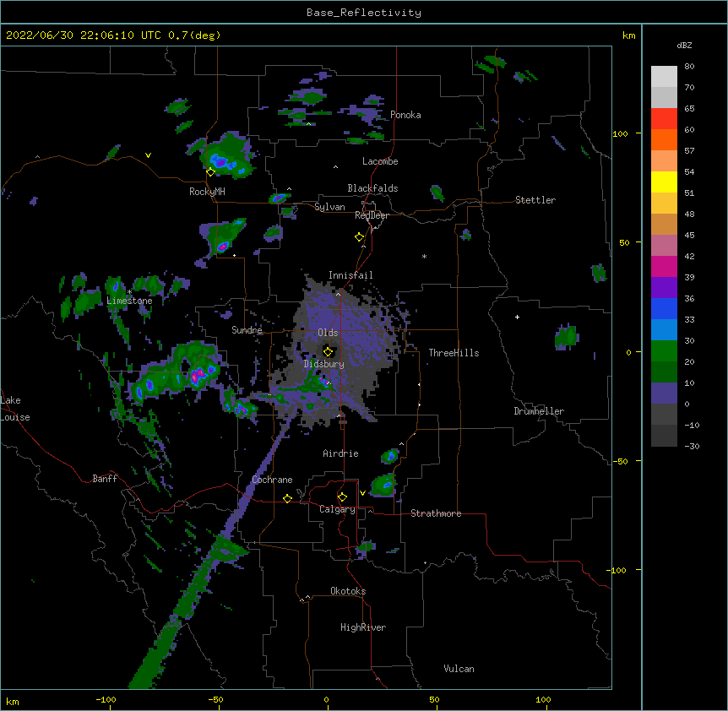The height and width of the screenshot is (711, 728).
Task: Click the Stettler city label
Action: click(535, 200)
